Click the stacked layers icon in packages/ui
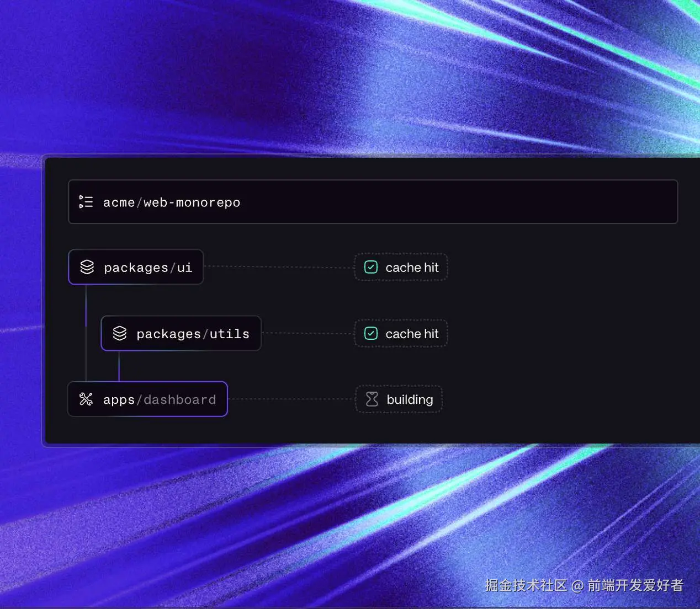Screen dimensions: 700x609 (x=87, y=267)
